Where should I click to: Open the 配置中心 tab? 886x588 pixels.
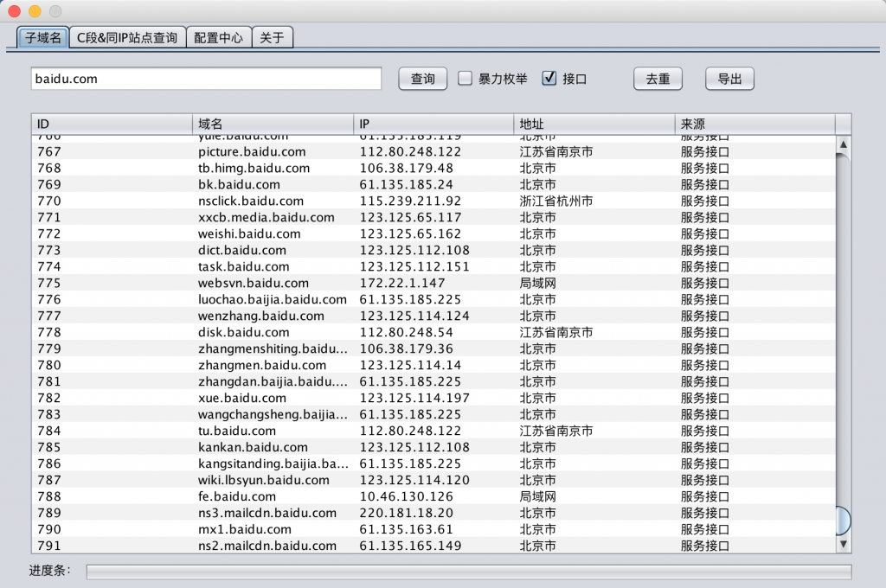click(218, 37)
